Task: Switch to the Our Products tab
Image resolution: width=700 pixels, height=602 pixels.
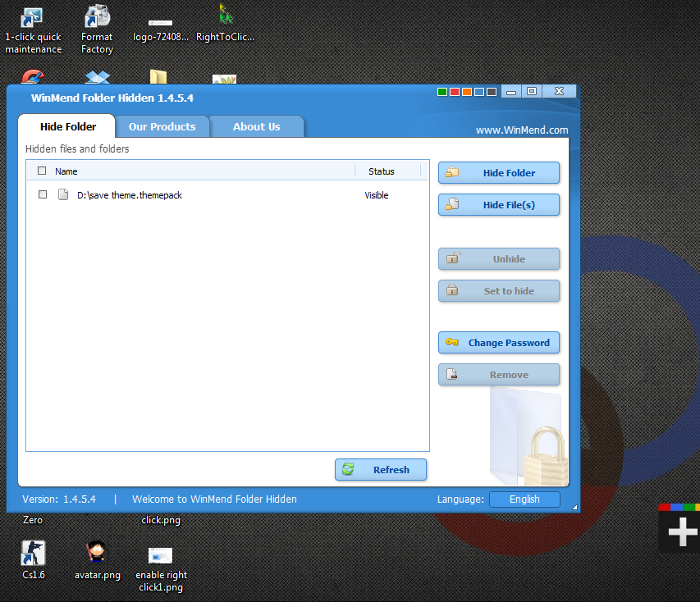Action: [162, 126]
